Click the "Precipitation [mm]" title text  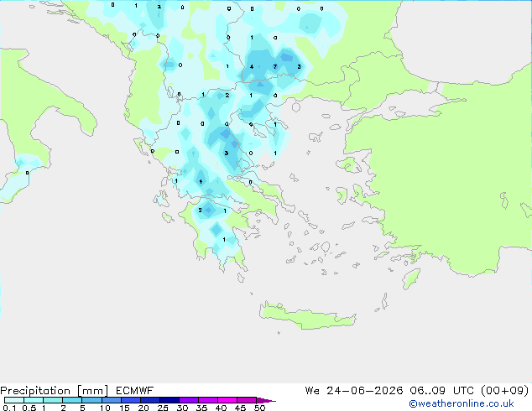[54, 391]
